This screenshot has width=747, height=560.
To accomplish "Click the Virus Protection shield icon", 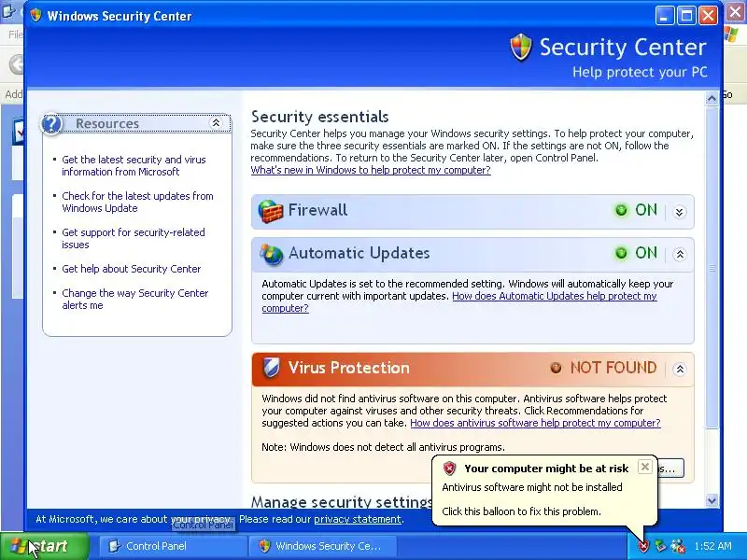I will click(x=271, y=368).
